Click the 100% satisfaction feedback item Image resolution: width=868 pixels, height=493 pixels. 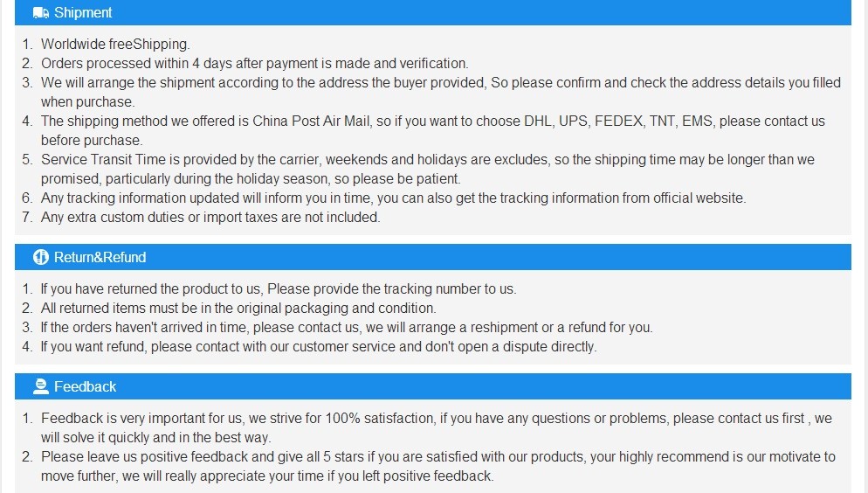coord(436,418)
